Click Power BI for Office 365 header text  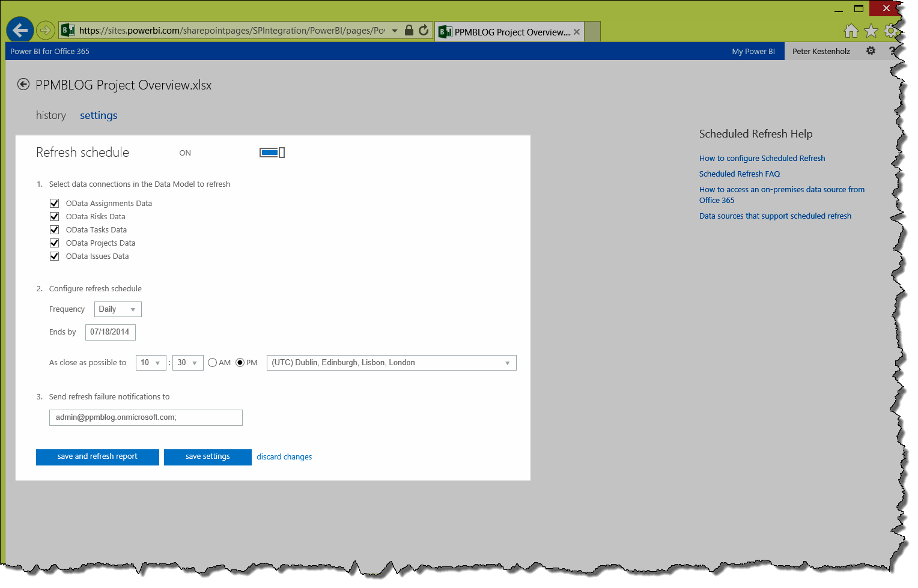click(50, 51)
